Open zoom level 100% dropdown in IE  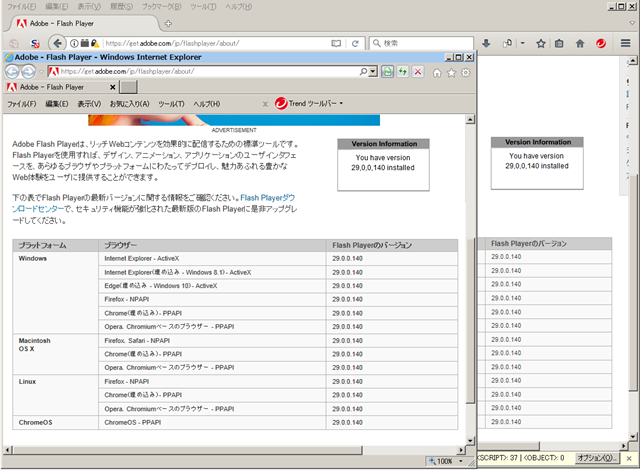point(461,461)
